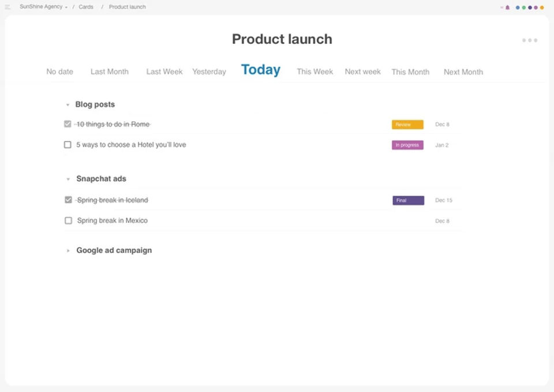This screenshot has height=392, width=554.
Task: Select the Last Month tab
Action: [110, 72]
